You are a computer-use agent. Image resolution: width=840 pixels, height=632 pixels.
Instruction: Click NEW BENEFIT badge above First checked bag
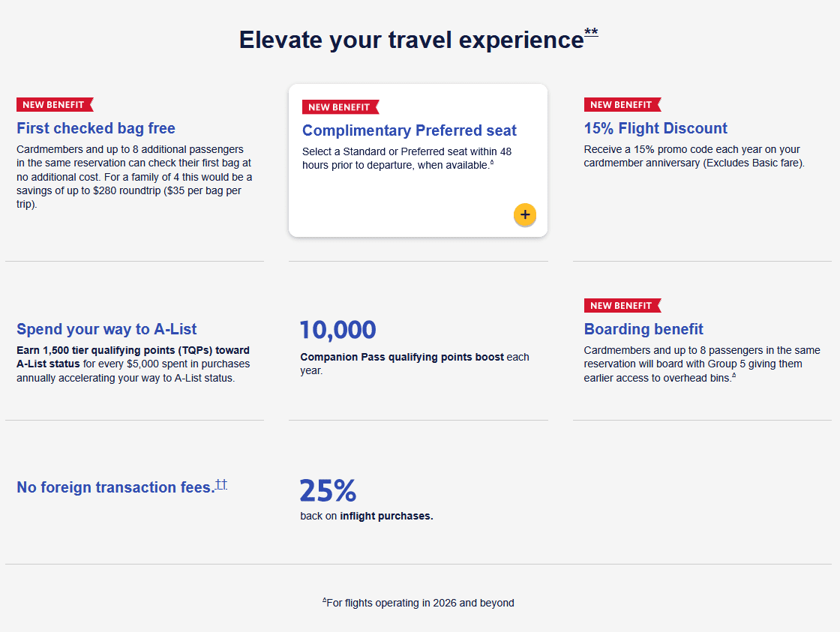click(54, 105)
